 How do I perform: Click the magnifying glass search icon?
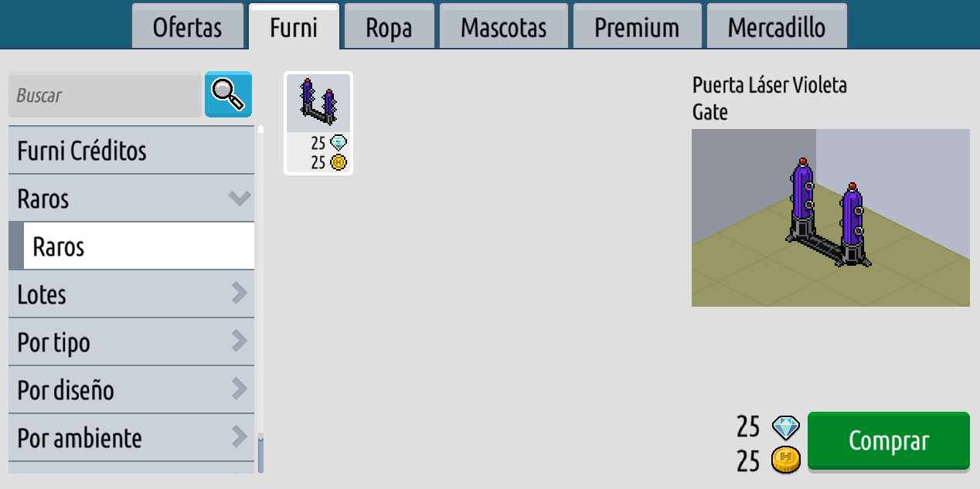228,95
